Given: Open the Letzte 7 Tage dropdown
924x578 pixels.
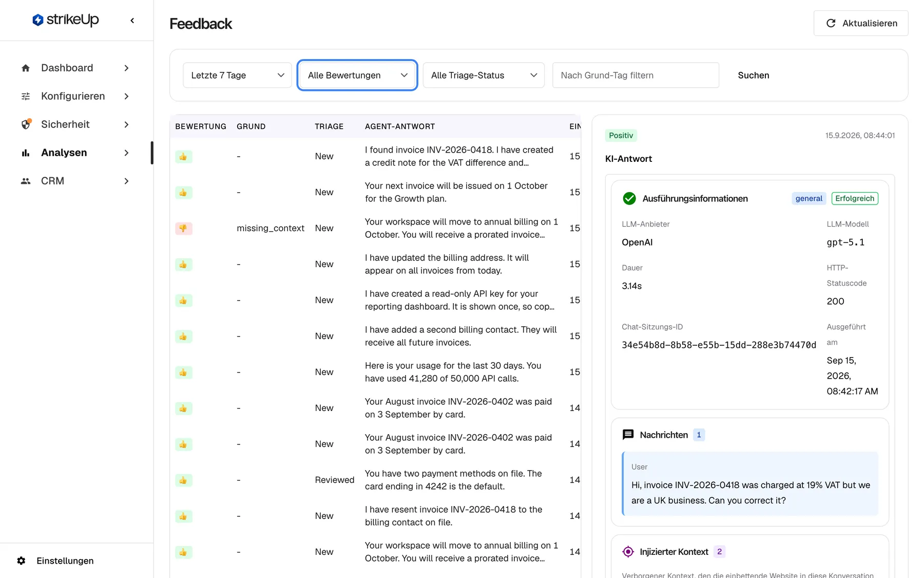Looking at the screenshot, I should (x=237, y=75).
